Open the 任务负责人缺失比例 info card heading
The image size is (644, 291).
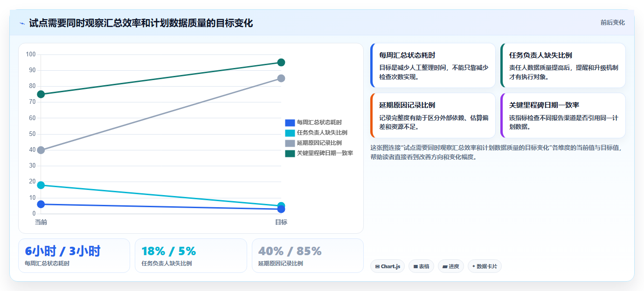[541, 55]
